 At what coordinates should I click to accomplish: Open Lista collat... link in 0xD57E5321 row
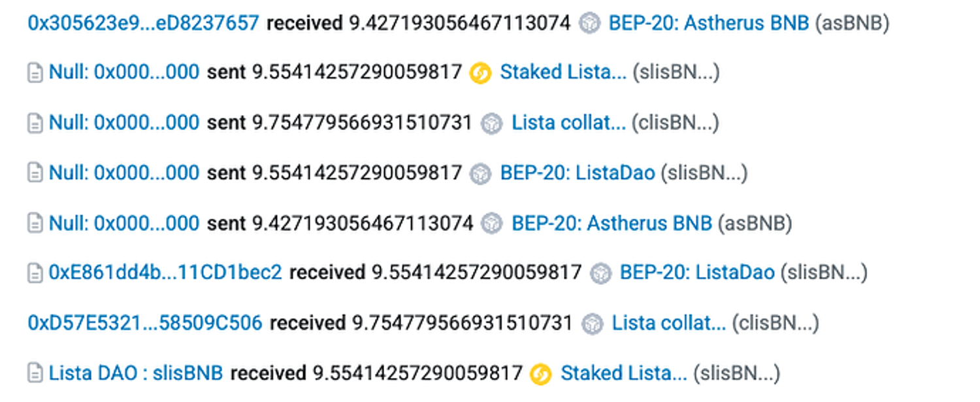pyautogui.click(x=668, y=323)
